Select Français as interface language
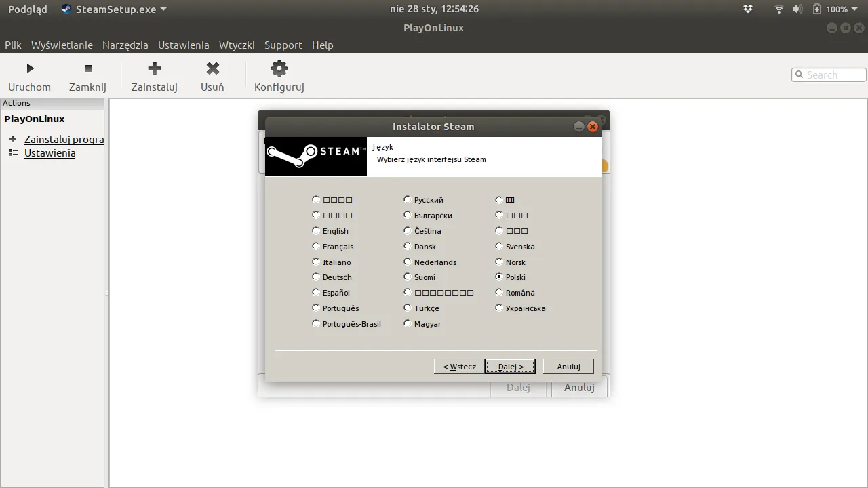 tap(316, 246)
